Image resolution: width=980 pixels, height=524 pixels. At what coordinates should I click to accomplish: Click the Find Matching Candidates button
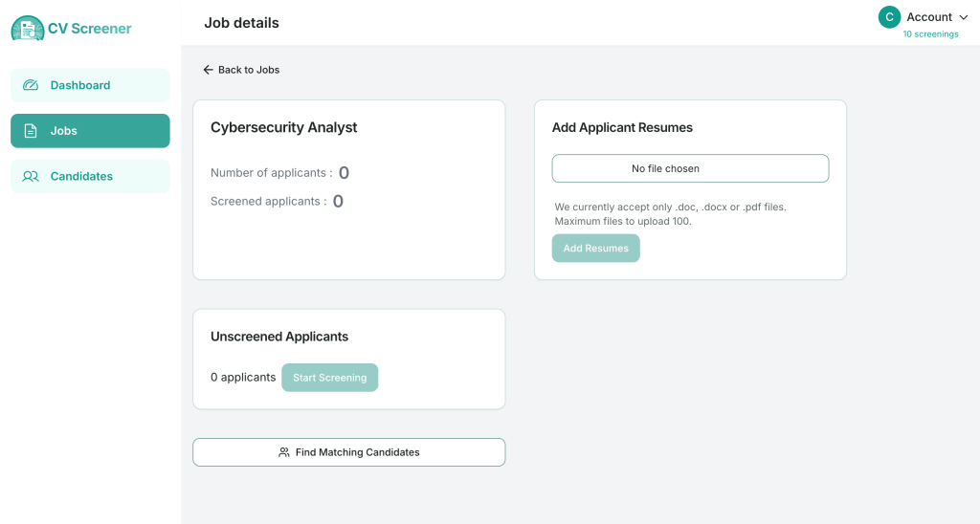pos(349,452)
